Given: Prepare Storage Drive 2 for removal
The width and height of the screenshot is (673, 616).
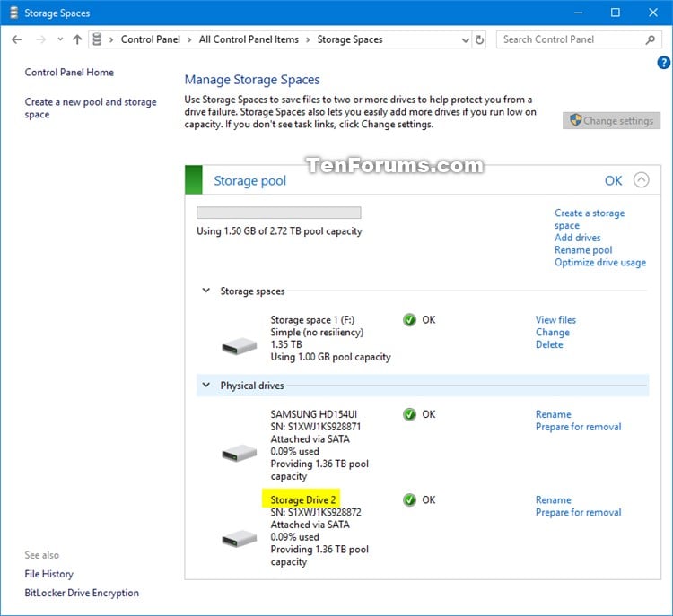Looking at the screenshot, I should [578, 512].
